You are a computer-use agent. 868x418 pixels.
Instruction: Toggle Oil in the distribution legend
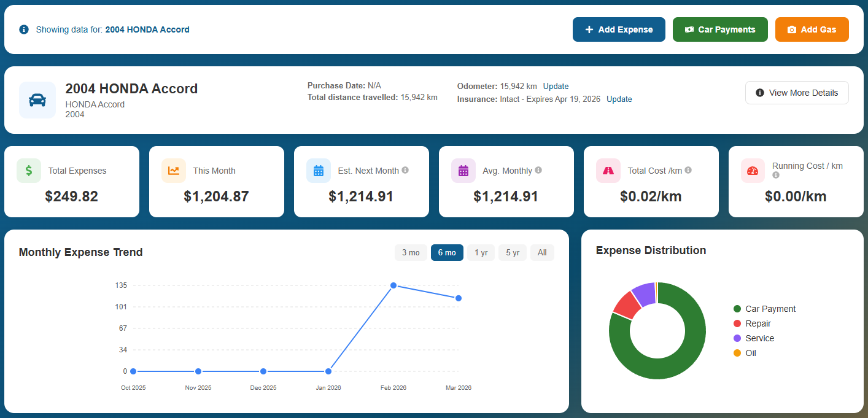click(745, 353)
